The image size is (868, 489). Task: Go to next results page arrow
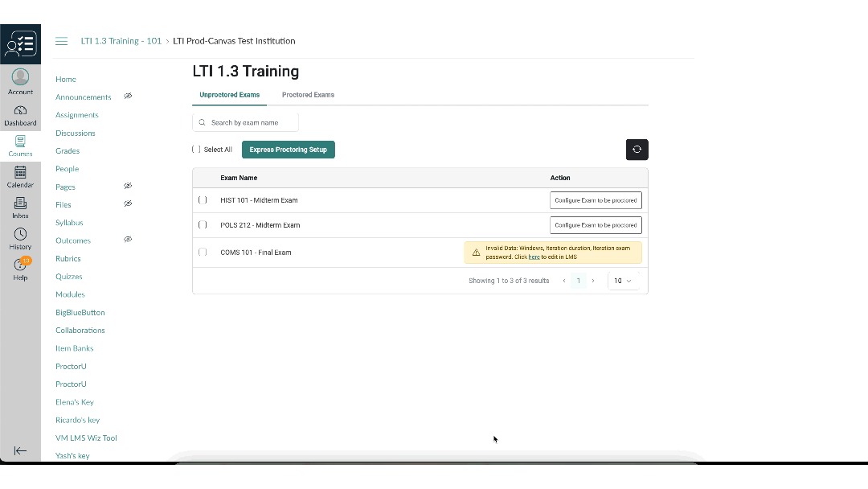click(x=593, y=281)
